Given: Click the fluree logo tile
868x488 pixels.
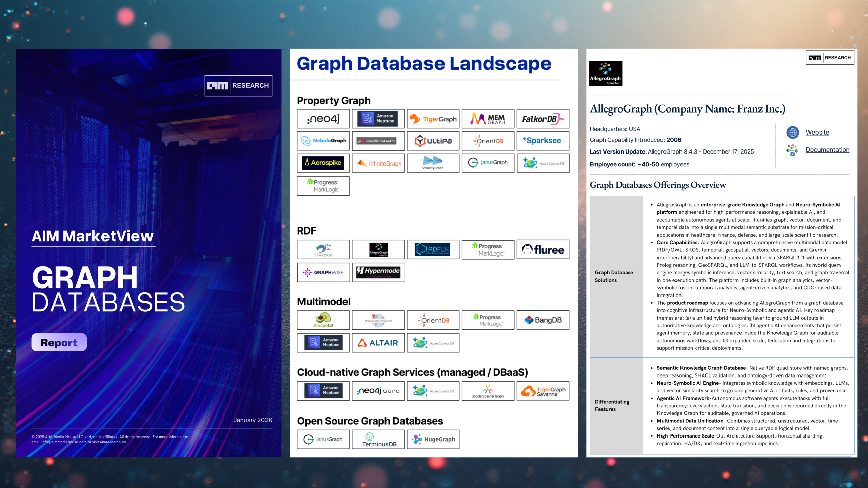Looking at the screenshot, I should (x=543, y=250).
